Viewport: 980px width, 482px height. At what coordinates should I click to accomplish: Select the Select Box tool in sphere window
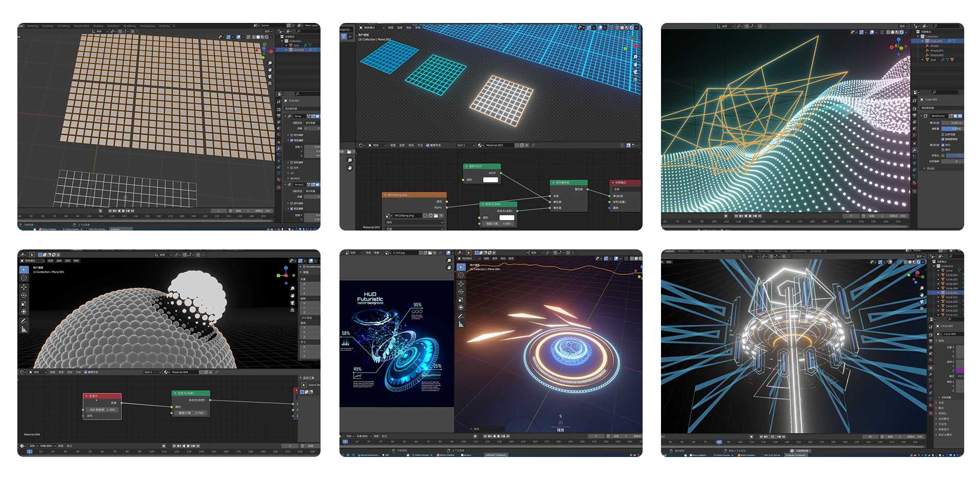pyautogui.click(x=24, y=269)
